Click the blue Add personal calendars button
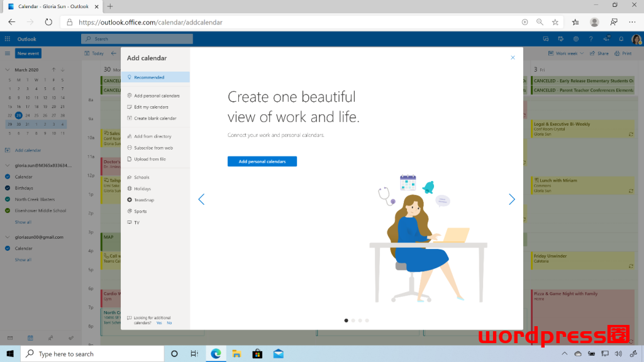Viewport: 644px width, 362px height. [262, 162]
